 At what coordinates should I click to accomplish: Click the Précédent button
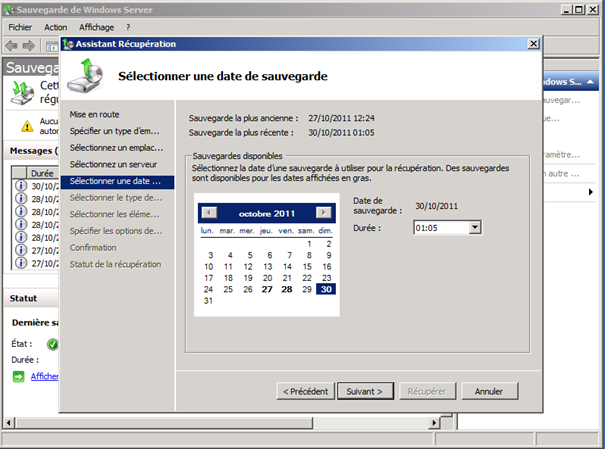tap(306, 391)
